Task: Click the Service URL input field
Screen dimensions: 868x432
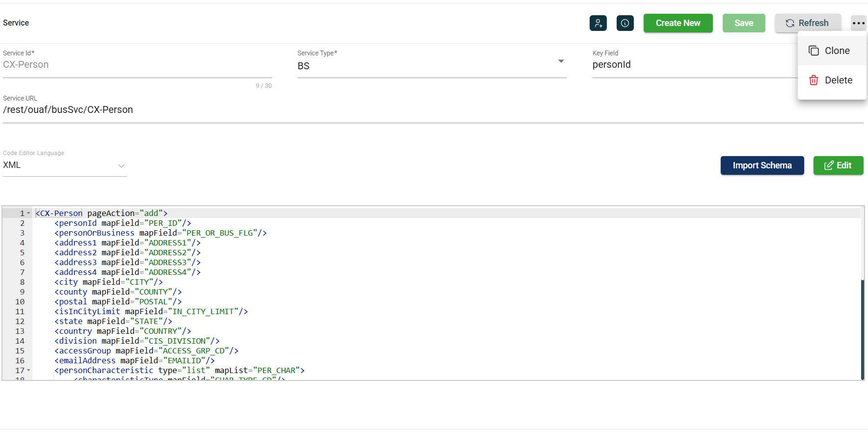Action: pyautogui.click(x=432, y=110)
